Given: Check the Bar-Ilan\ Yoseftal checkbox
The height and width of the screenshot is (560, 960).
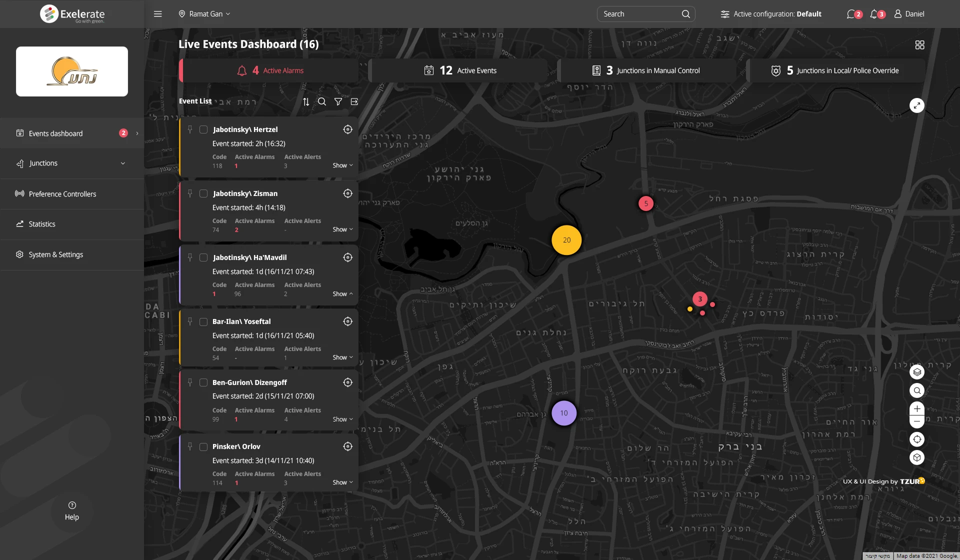Looking at the screenshot, I should (203, 322).
